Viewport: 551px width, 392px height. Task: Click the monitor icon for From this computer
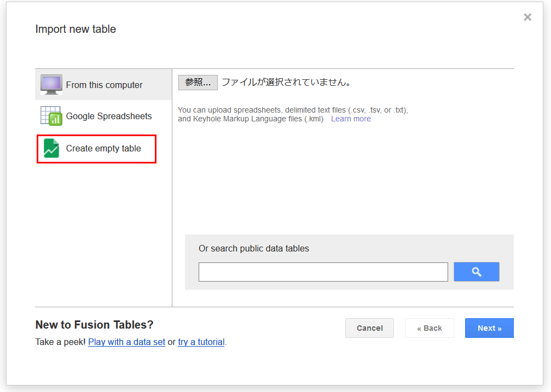tap(51, 85)
